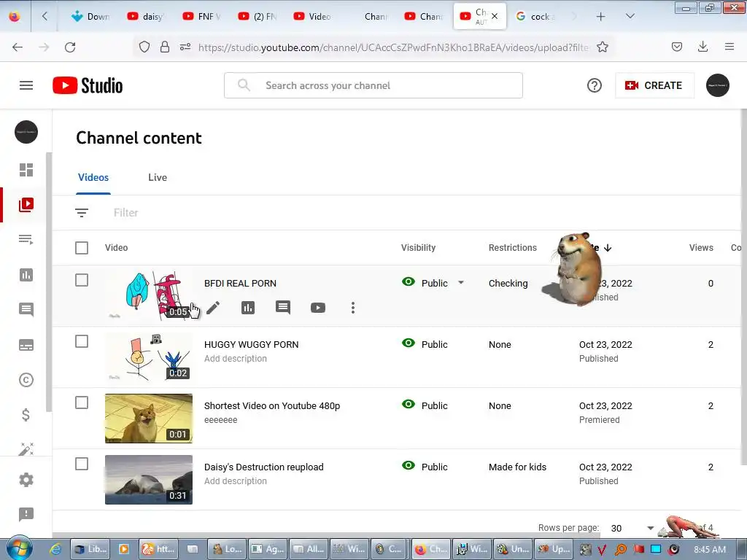Click the Filter text field

coord(125,213)
